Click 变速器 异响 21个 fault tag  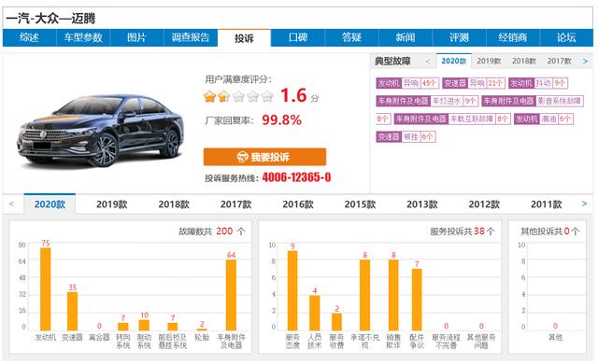pos(474,83)
